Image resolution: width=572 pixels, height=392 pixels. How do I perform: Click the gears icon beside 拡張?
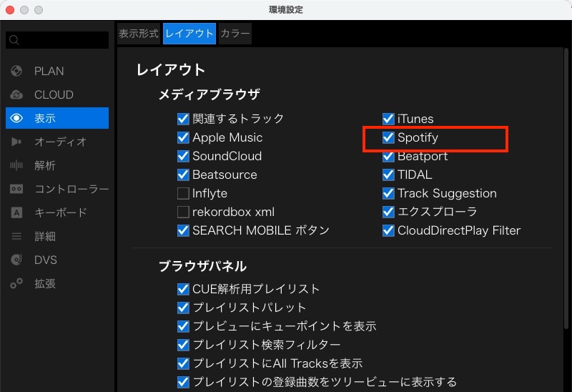[x=16, y=283]
